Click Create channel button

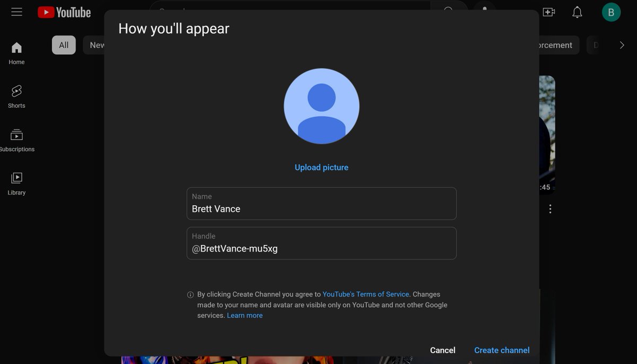pyautogui.click(x=502, y=350)
